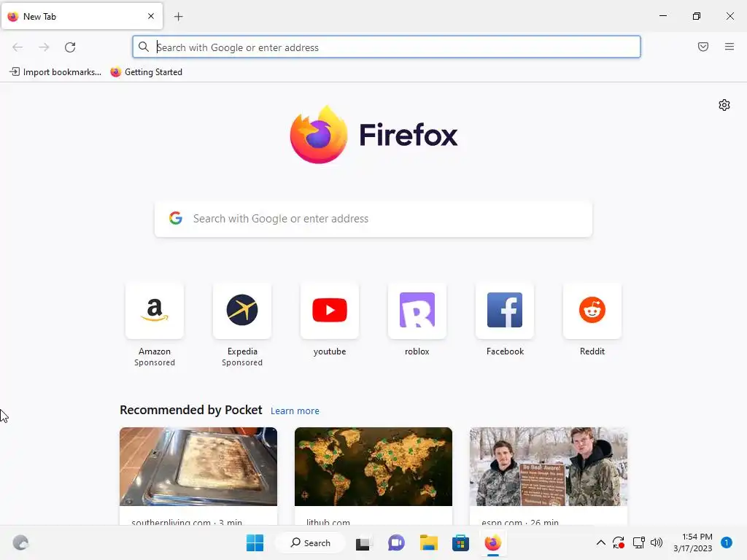747x560 pixels.
Task: Open a new tab with plus button
Action: tap(179, 17)
